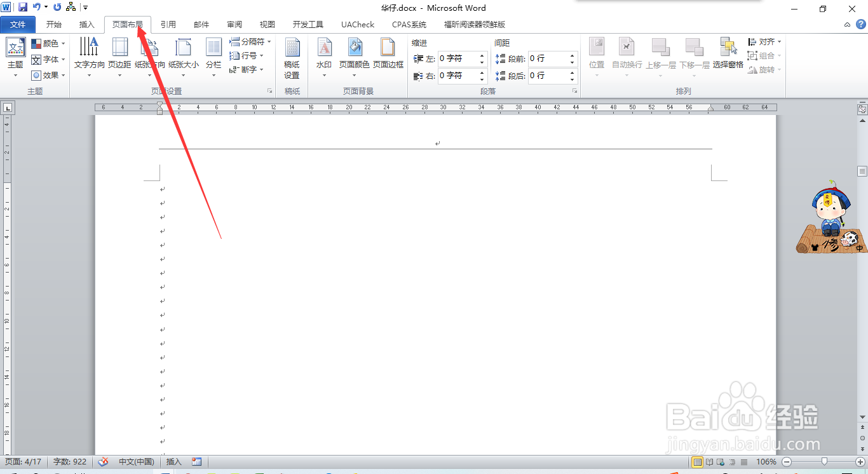Switch to Outline view in status bar
Screen dimensions: 868x474
coord(733,462)
